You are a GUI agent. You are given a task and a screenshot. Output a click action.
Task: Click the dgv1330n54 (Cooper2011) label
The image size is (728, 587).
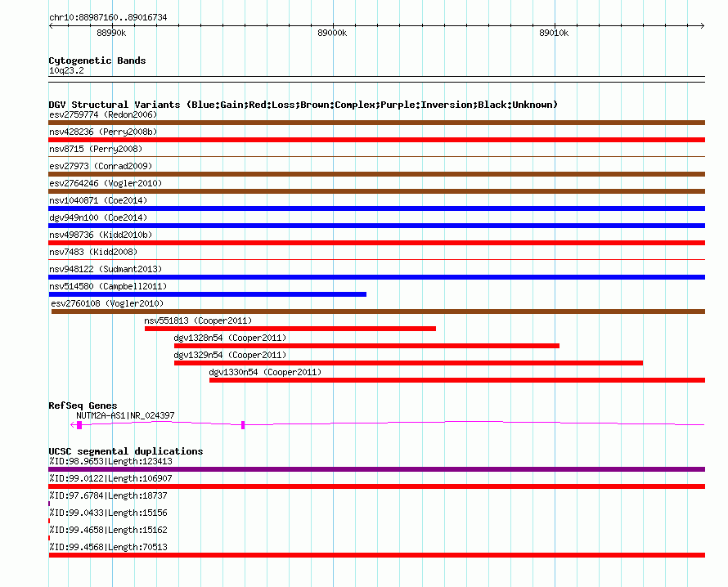tap(265, 372)
